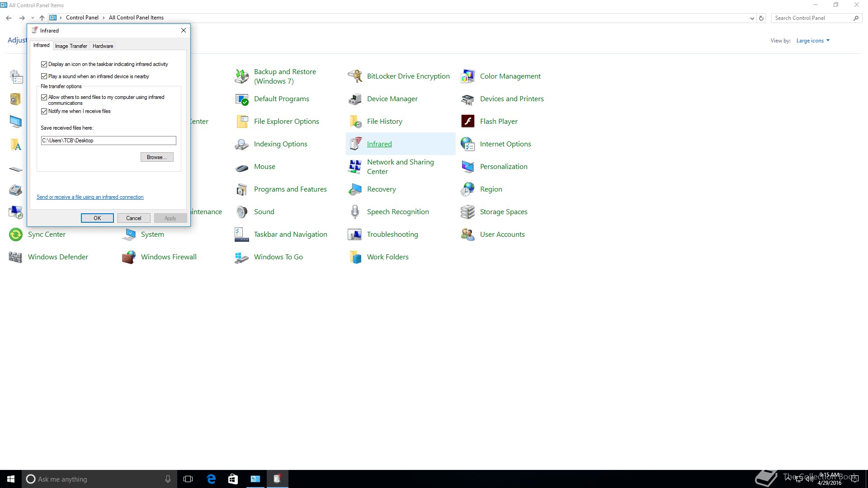Viewport: 868px width, 488px height.
Task: Open Windows Store from the taskbar
Action: click(x=233, y=479)
